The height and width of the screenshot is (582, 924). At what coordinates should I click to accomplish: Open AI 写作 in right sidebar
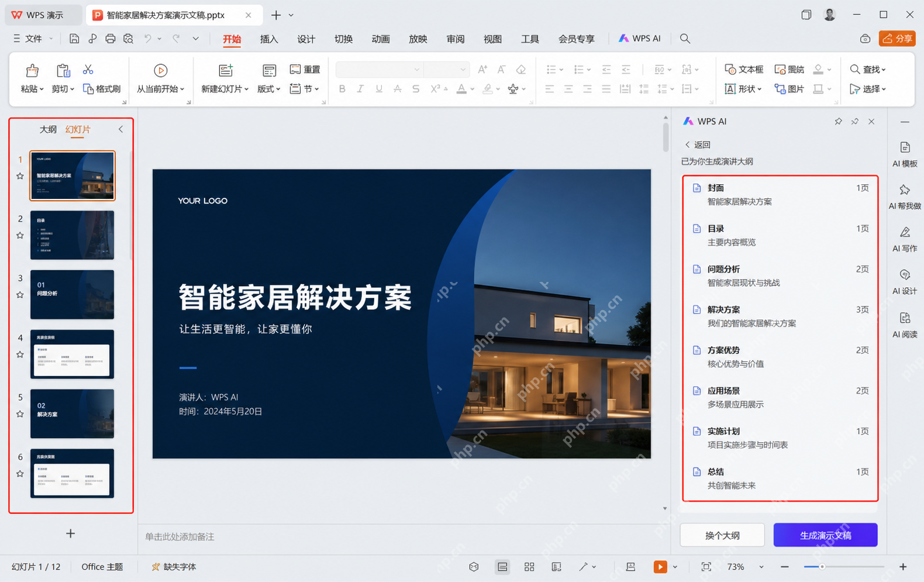click(x=905, y=240)
